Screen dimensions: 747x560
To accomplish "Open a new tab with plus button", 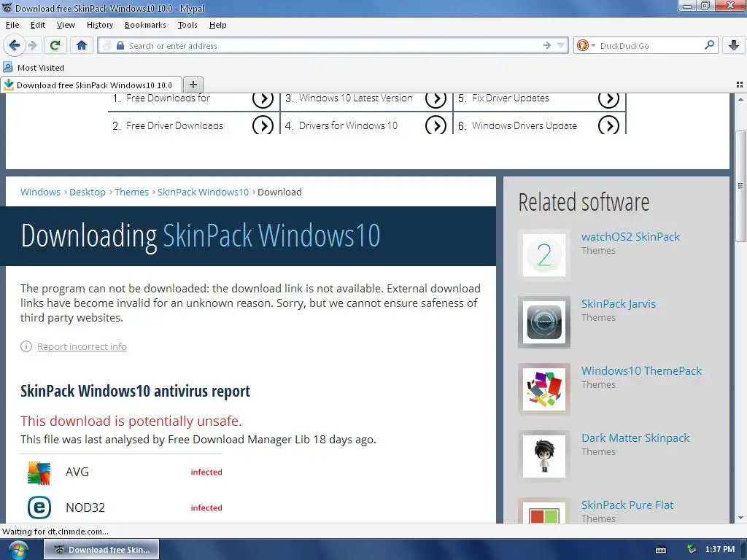I will tap(193, 85).
